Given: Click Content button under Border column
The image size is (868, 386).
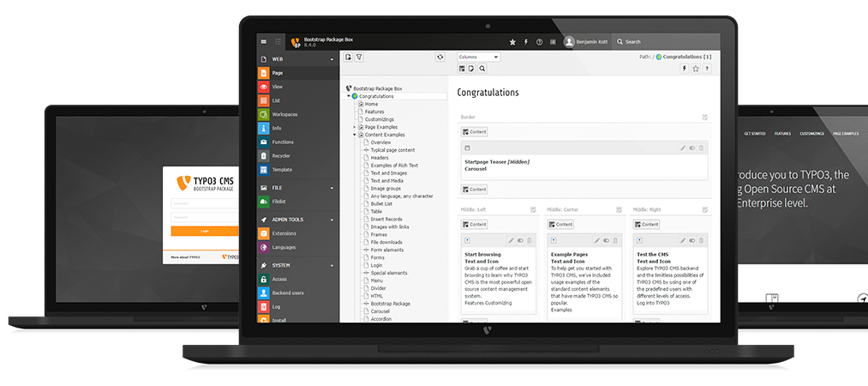Looking at the screenshot, I should (x=475, y=132).
